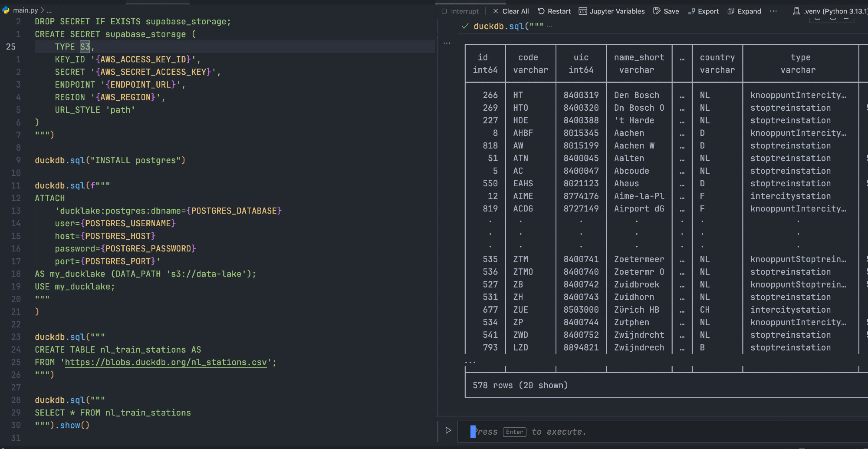Click the ducklake:postgres:dbname line
This screenshot has width=868, height=449.
168,211
